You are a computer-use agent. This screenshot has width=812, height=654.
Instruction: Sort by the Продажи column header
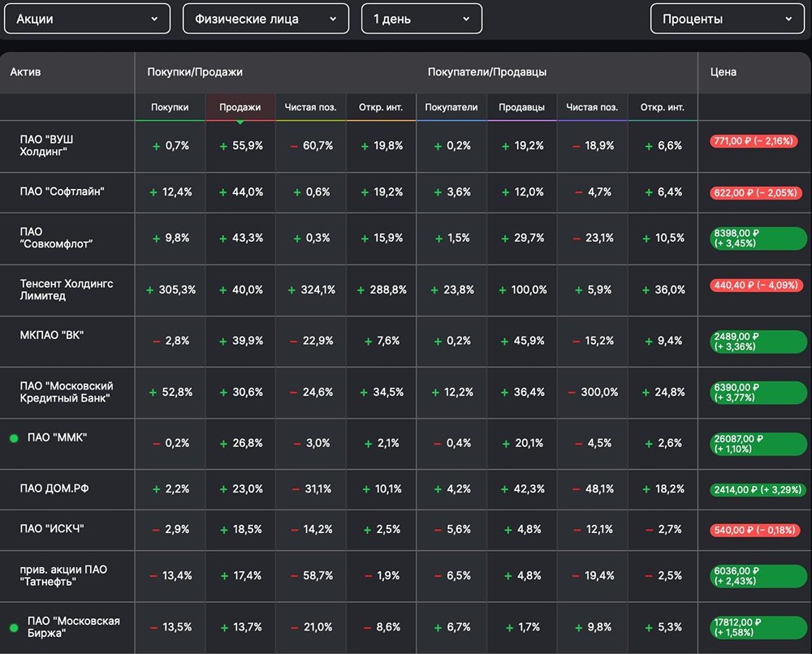tap(240, 107)
